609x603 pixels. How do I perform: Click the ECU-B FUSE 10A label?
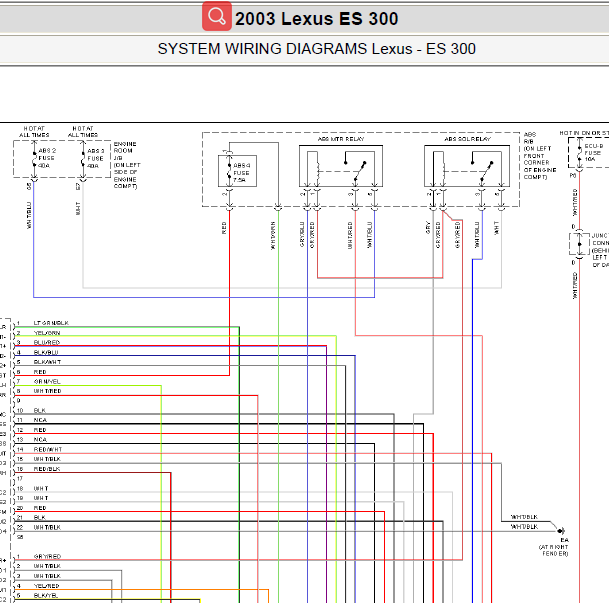[593, 153]
